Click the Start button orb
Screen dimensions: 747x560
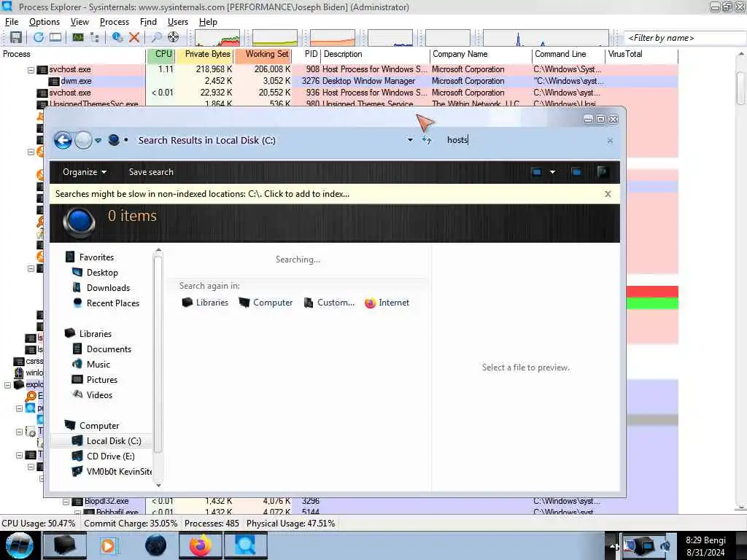click(19, 545)
